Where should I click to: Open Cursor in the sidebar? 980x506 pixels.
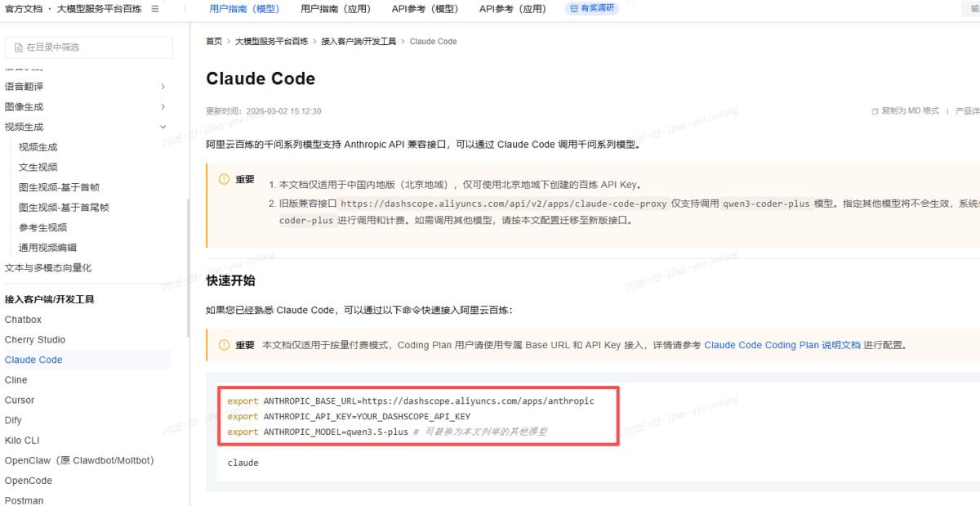click(20, 400)
